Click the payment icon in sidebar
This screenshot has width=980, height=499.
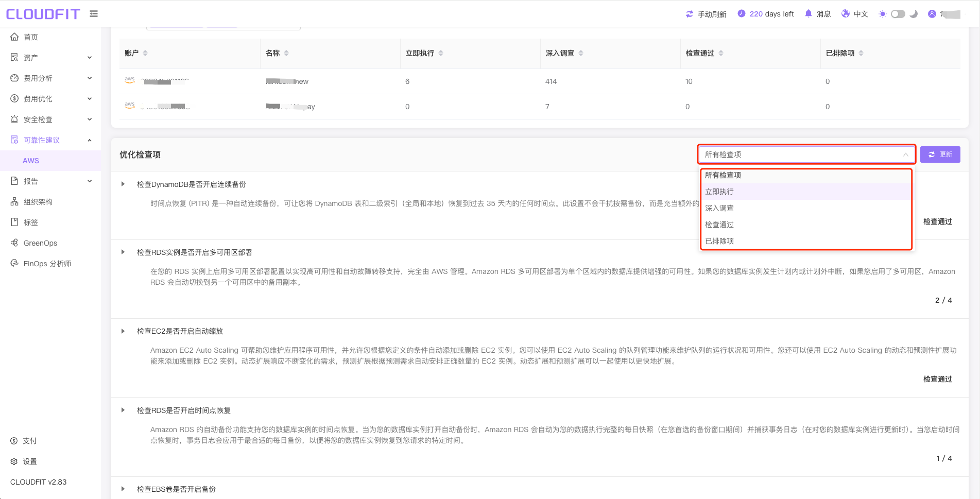pos(14,441)
